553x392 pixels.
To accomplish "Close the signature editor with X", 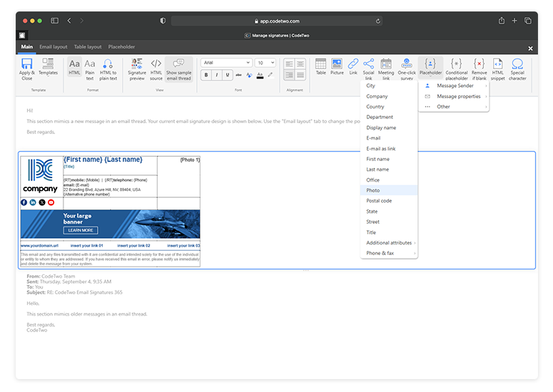I will coord(530,48).
